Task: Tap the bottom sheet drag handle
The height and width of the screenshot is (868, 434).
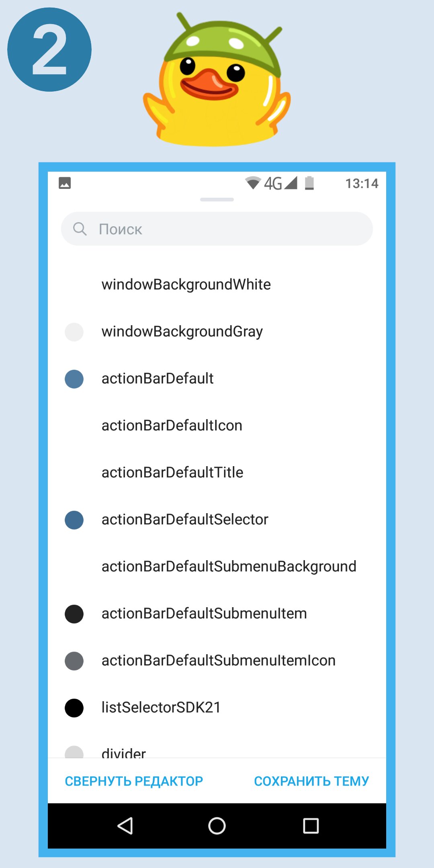Action: 217,199
